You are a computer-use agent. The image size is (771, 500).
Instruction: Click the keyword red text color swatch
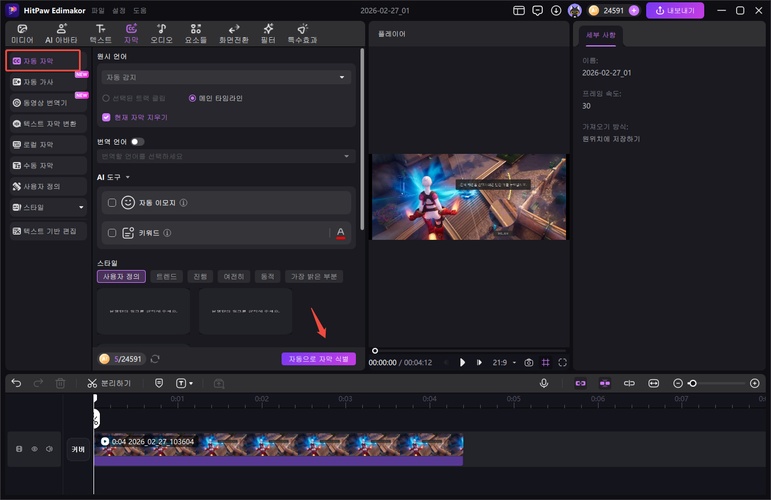coord(340,233)
